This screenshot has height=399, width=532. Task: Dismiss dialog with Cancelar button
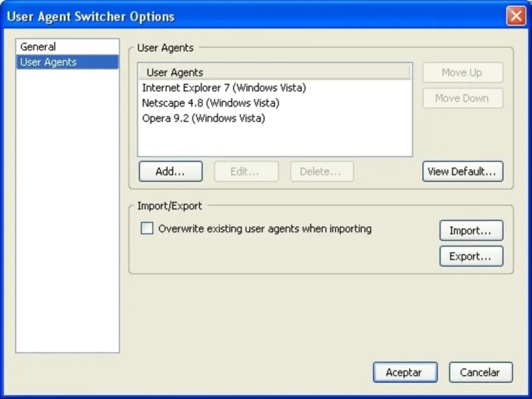(481, 372)
